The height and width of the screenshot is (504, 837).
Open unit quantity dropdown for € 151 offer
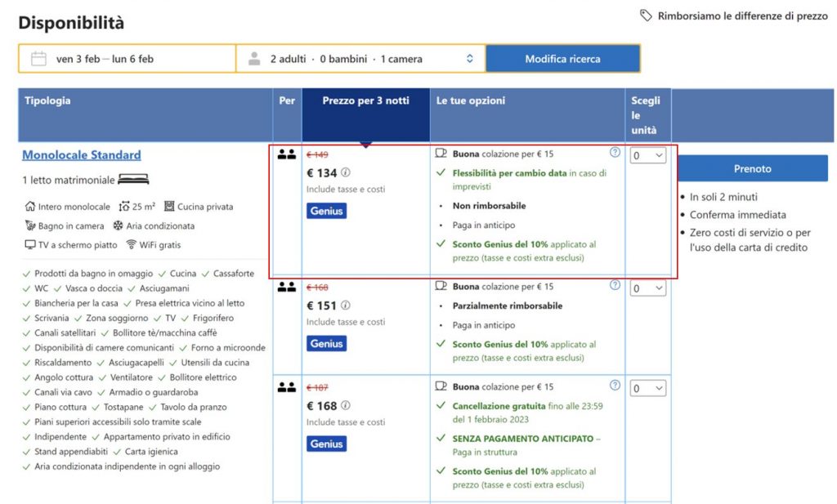pos(647,288)
